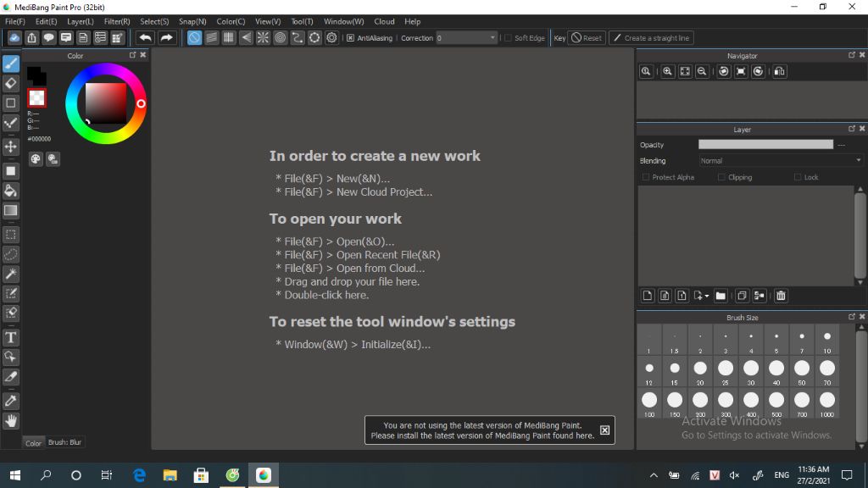Click Create a straight line button

tap(651, 38)
